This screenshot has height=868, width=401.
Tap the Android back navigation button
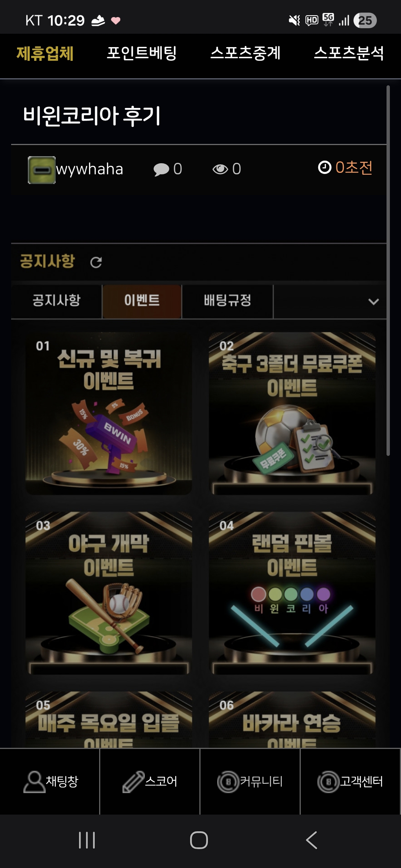[x=312, y=840]
